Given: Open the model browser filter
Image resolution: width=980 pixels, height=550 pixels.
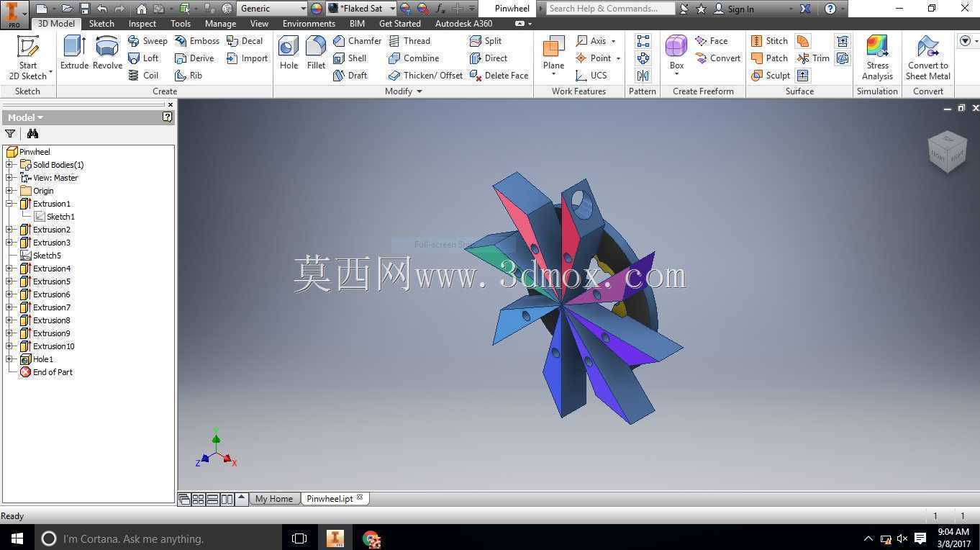Looking at the screenshot, I should 10,134.
